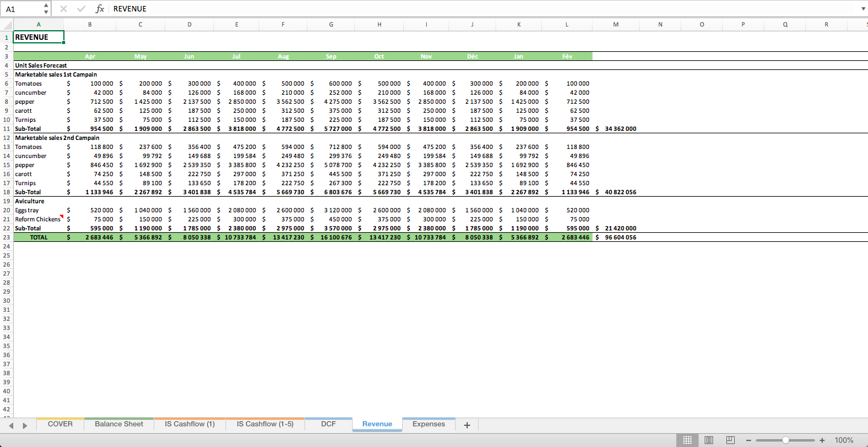Select row 11 header
Image resolution: width=868 pixels, height=447 pixels.
coord(7,128)
